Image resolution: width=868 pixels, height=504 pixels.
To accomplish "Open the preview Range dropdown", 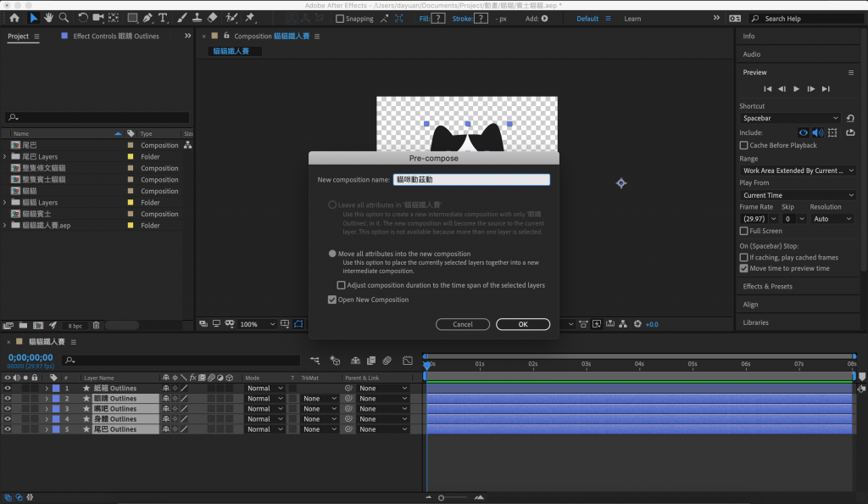I will pyautogui.click(x=798, y=171).
